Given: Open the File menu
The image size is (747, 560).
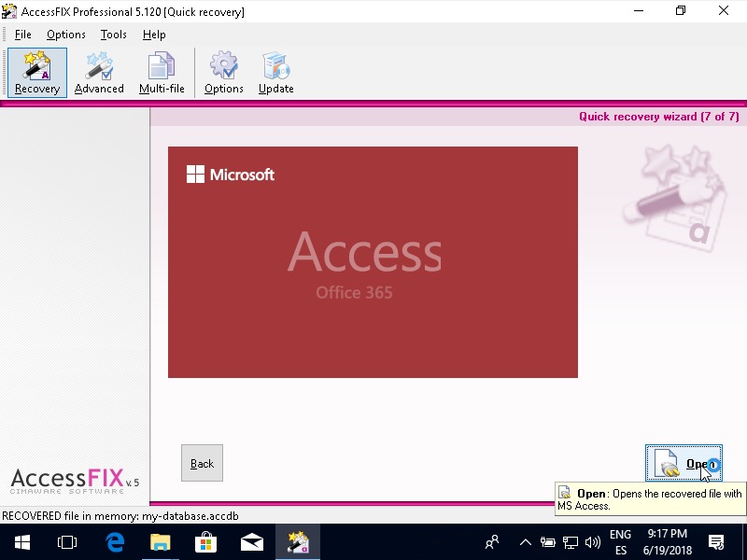Looking at the screenshot, I should pos(22,35).
